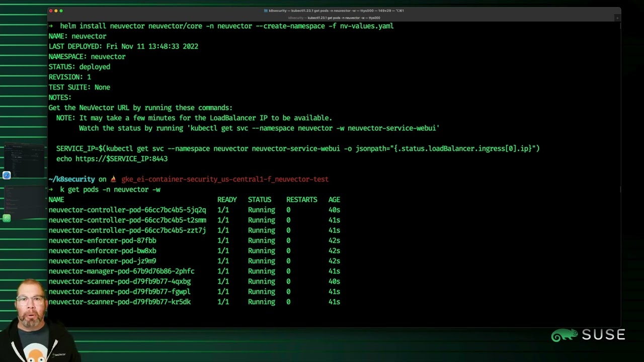
Task: Click pod neuvector-enforcer-pod-87fbb
Action: tap(102, 241)
